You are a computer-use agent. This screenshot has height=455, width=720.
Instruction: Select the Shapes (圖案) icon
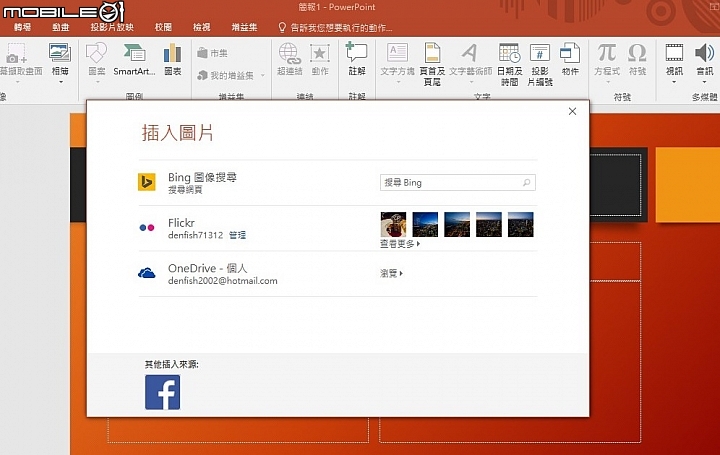tap(96, 53)
